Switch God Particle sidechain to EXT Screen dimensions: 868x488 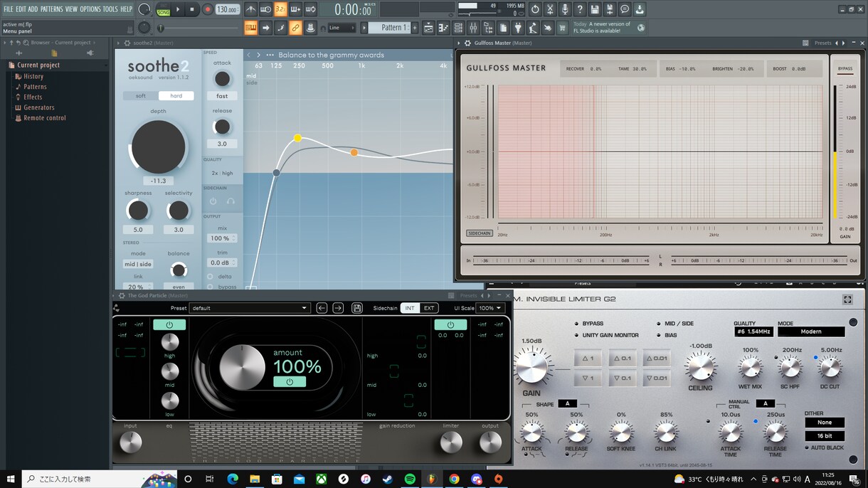point(429,308)
